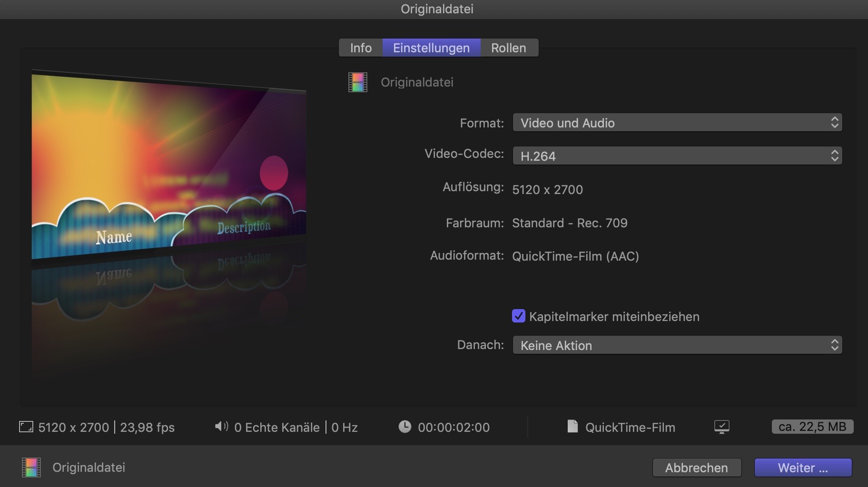868x487 pixels.
Task: Click the speaker audio channels icon
Action: (222, 427)
